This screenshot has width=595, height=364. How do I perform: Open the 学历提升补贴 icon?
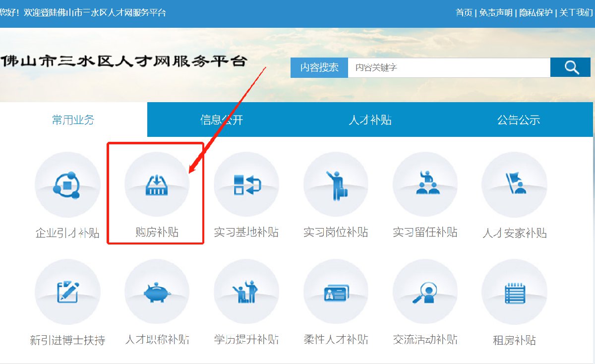pyautogui.click(x=246, y=292)
